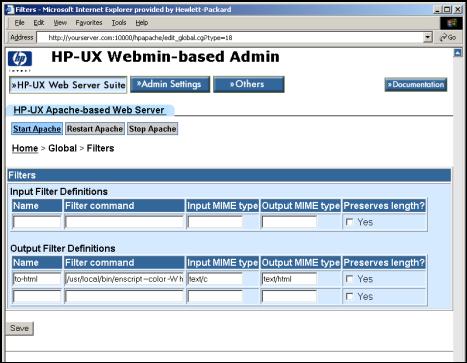The image size is (467, 363).
Task: Click the Windows flag throbber icon
Action: coord(451,23)
